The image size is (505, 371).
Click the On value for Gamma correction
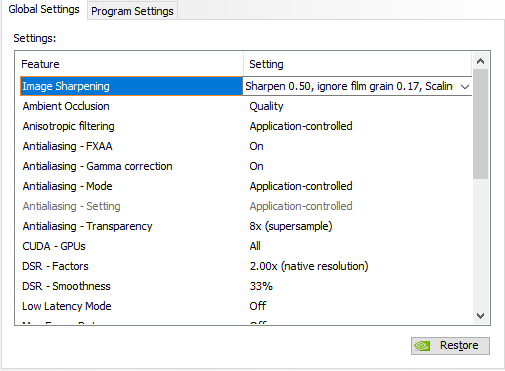(256, 166)
